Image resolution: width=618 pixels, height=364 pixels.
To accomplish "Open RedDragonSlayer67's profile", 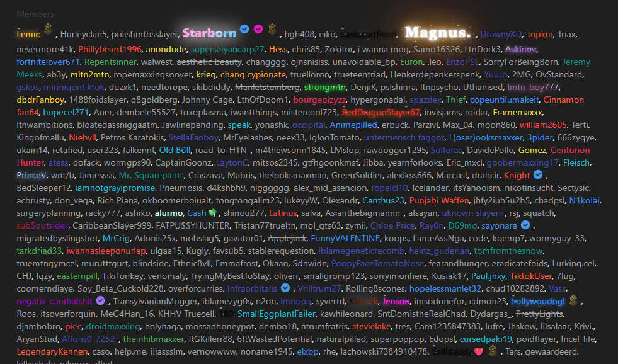I will click(381, 112).
